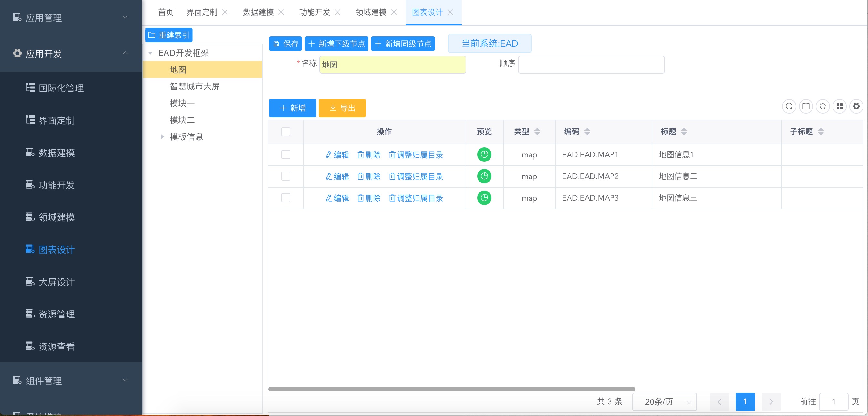This screenshot has width=868, height=416.
Task: Click the 资源管理 sidebar icon
Action: pyautogui.click(x=30, y=314)
